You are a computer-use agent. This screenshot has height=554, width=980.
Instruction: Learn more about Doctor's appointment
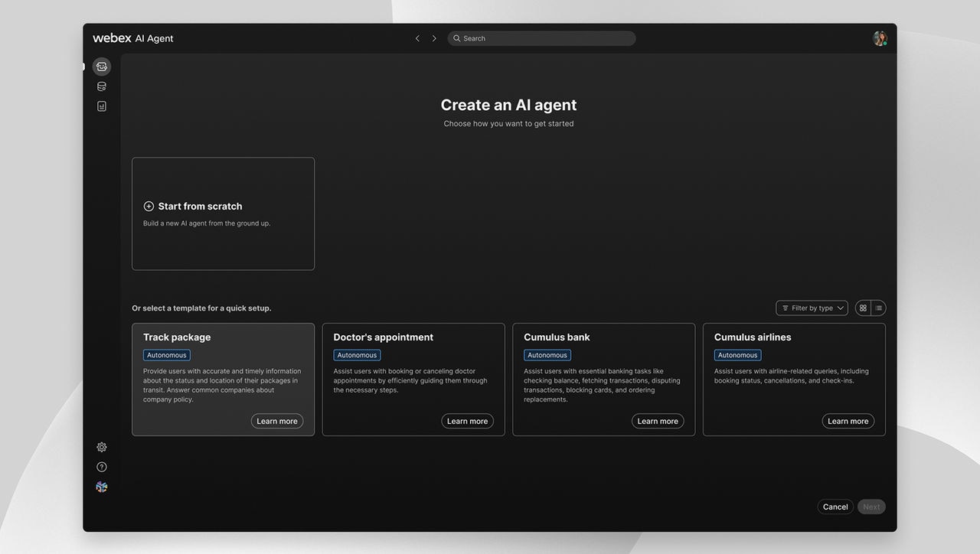[467, 421]
